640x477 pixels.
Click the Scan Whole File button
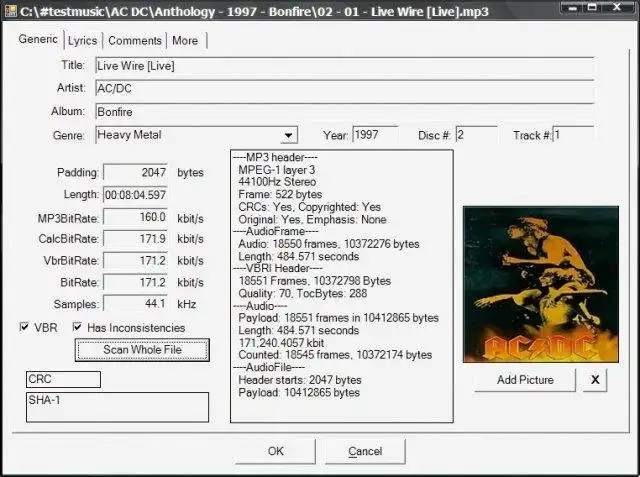(x=142, y=350)
